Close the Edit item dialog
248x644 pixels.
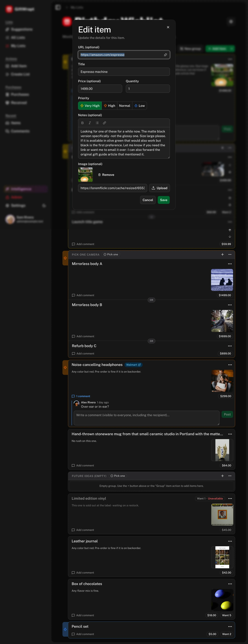click(x=168, y=27)
